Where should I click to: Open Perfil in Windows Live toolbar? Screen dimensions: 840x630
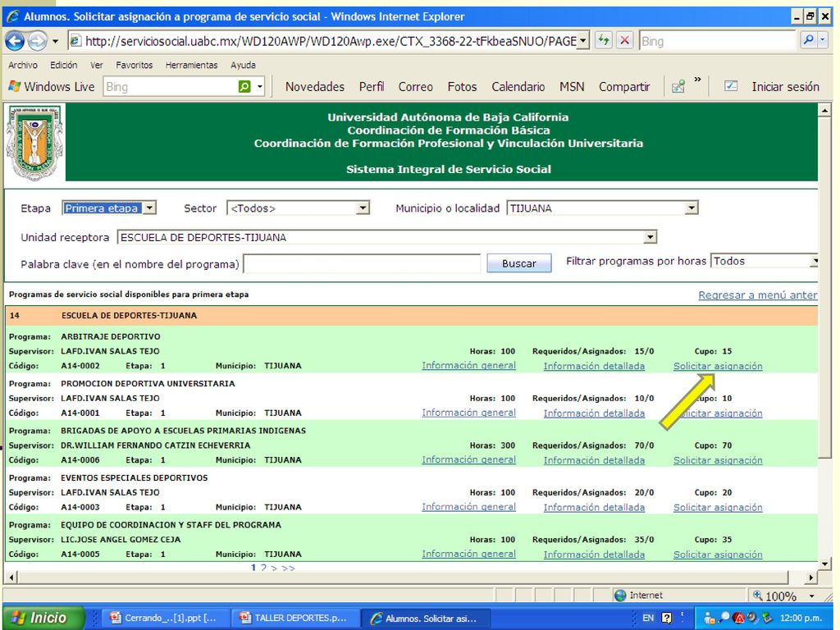pyautogui.click(x=372, y=87)
